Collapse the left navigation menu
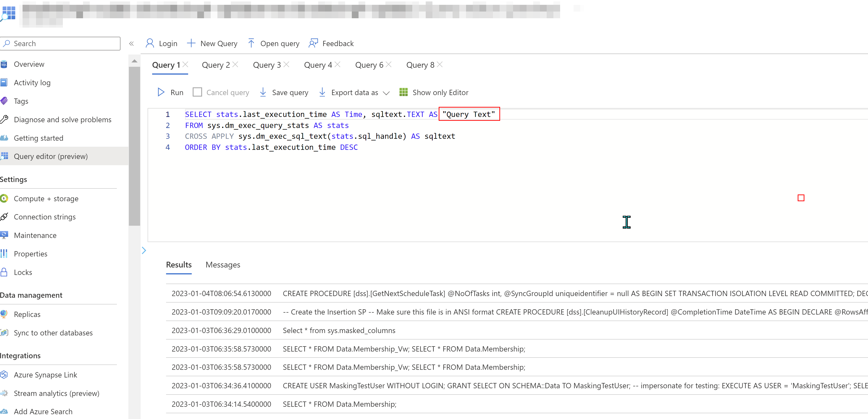 point(132,43)
